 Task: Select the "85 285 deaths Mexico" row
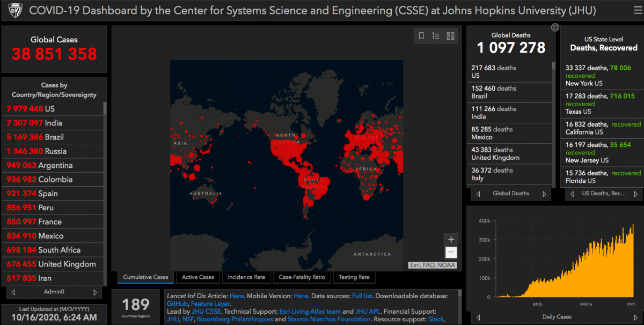click(x=509, y=133)
